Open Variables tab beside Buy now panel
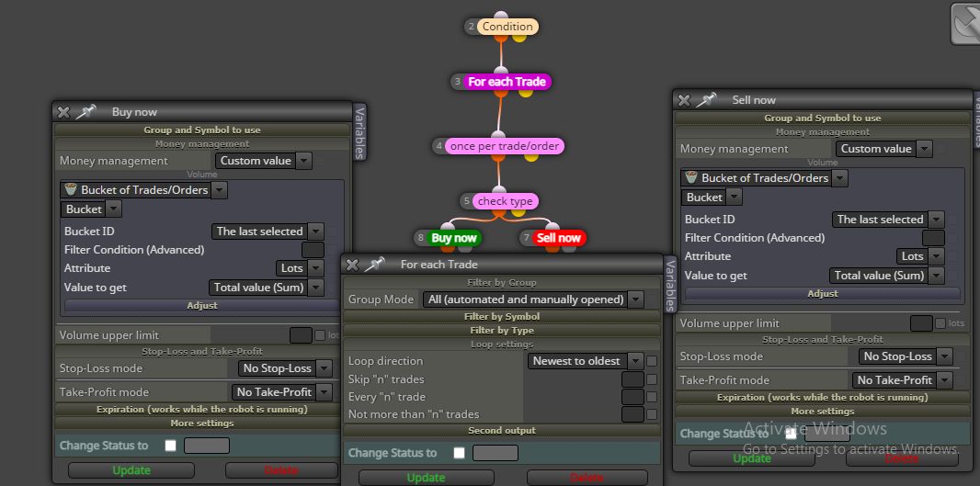Viewport: 980px width, 486px height. tap(359, 133)
